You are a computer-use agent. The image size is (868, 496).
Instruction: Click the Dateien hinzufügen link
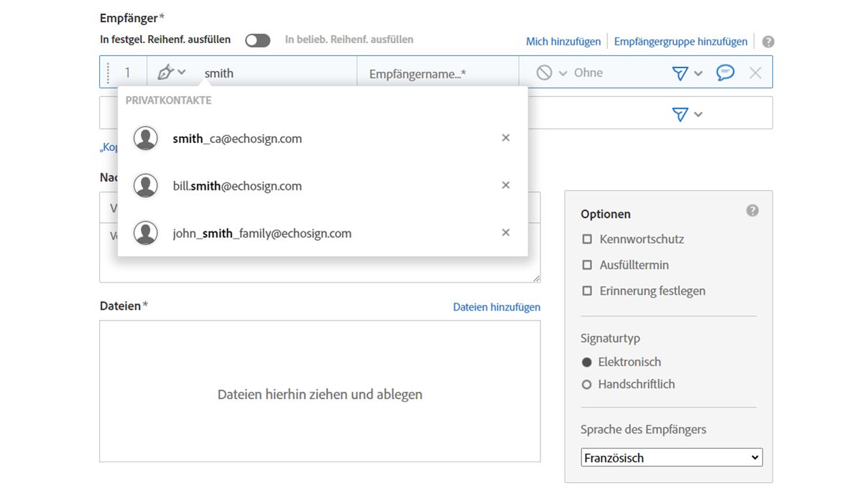pyautogui.click(x=497, y=307)
